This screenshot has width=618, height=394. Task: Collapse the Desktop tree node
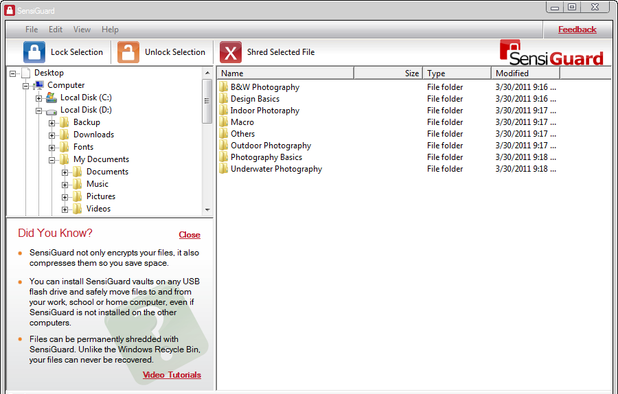coord(13,74)
